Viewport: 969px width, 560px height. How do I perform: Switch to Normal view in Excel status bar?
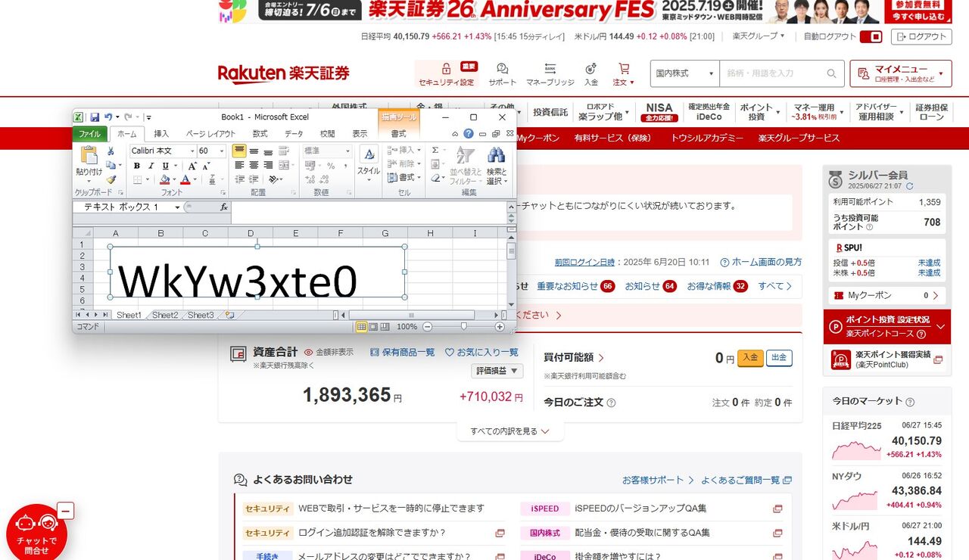(x=362, y=327)
